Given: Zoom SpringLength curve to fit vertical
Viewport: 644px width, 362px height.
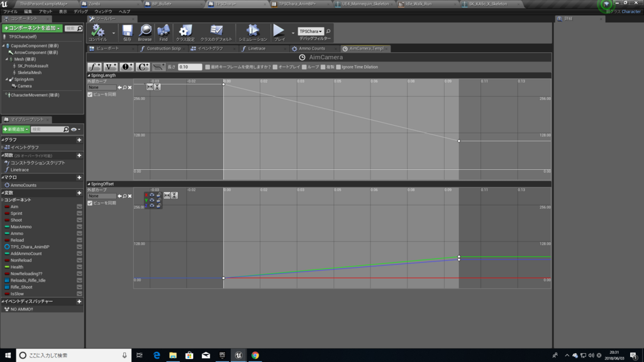Looking at the screenshot, I should (x=157, y=87).
